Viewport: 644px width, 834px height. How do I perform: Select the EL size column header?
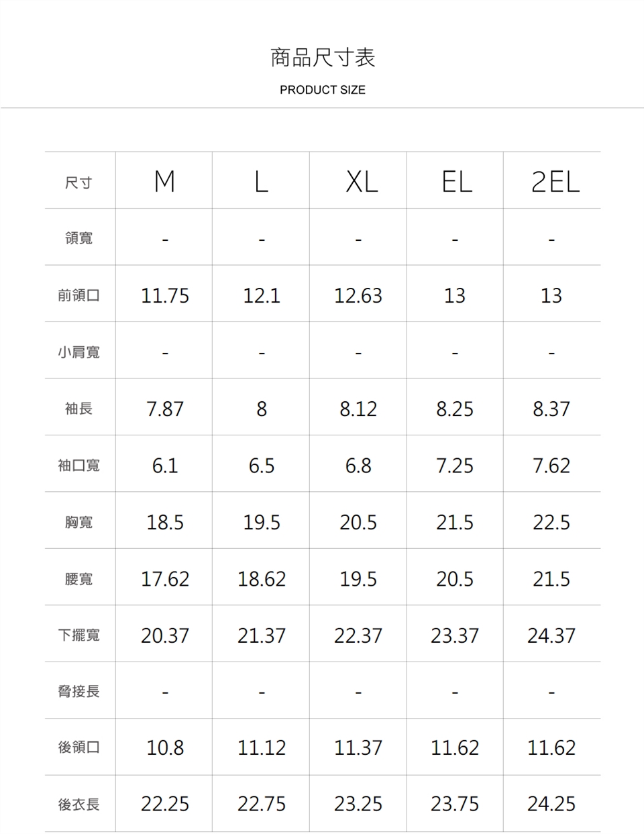coord(456,182)
